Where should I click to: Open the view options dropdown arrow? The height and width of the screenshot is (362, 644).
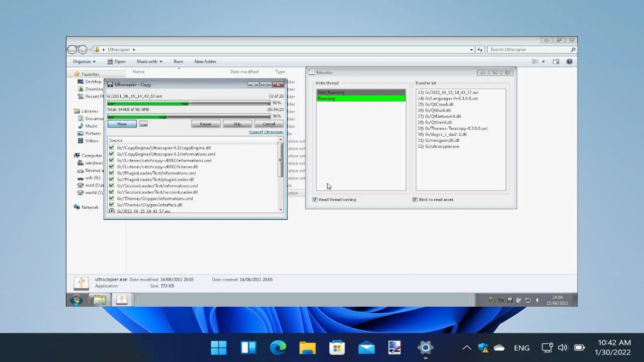pyautogui.click(x=543, y=61)
